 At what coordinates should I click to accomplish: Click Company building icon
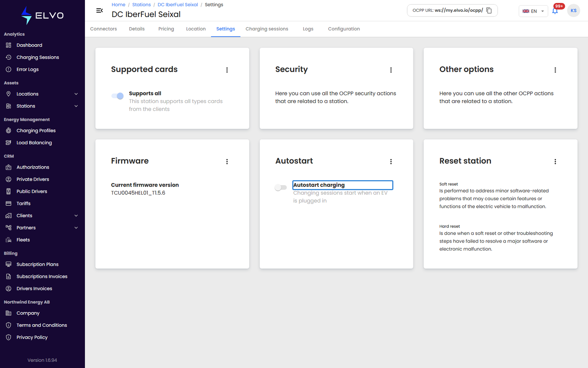[8, 313]
